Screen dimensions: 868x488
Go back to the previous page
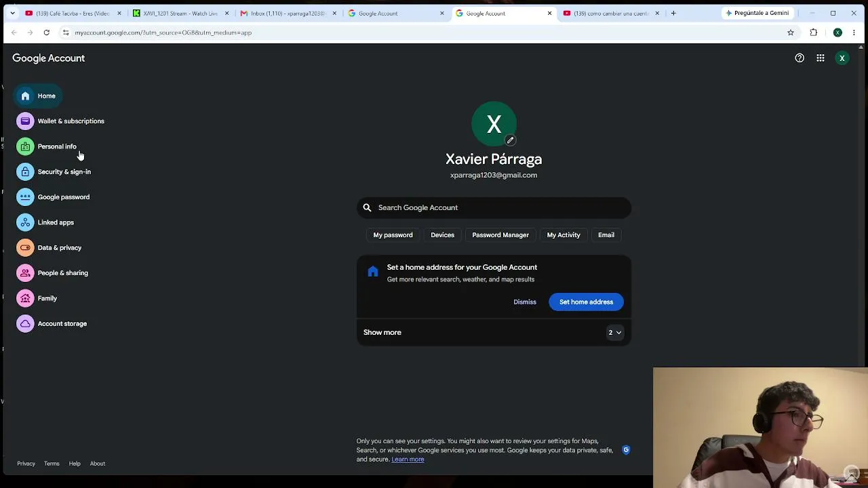tap(14, 33)
